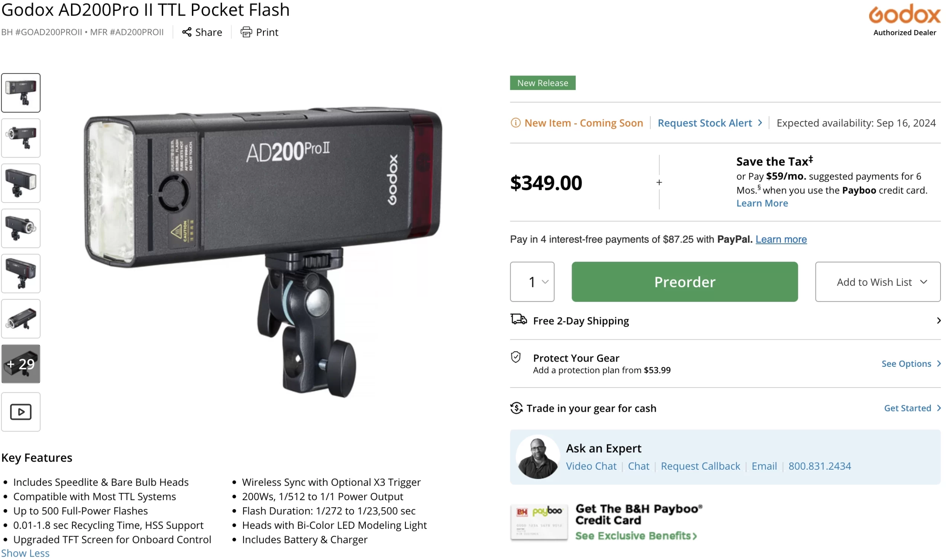Collapse features with Show Less

[25, 553]
